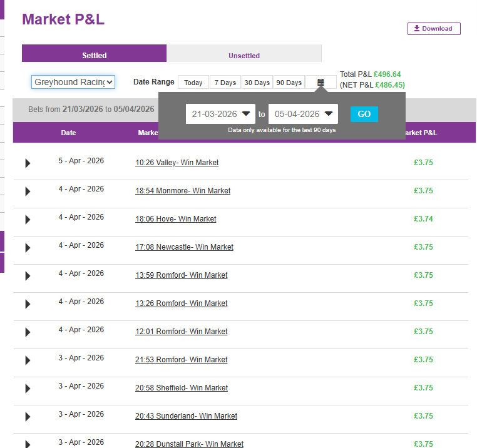Image resolution: width=477 pixels, height=448 pixels.
Task: Open the end date 05-04-2026 picker
Action: pyautogui.click(x=303, y=114)
